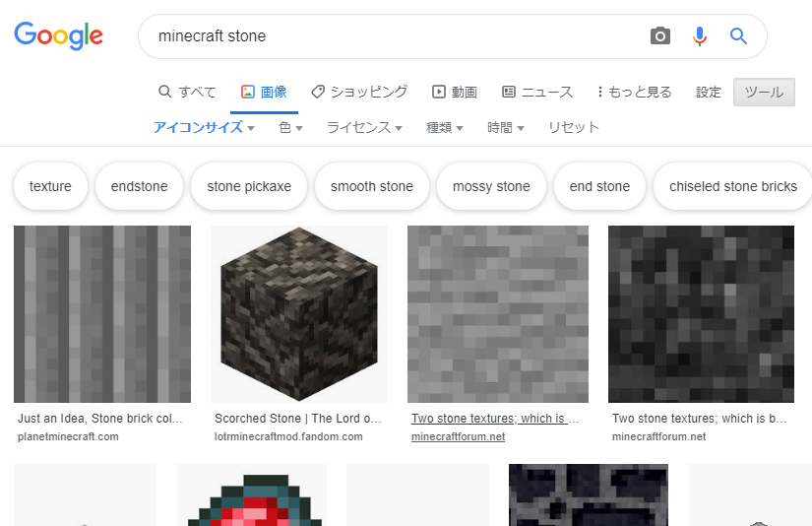Visit minecraftforum.net under dark texture
This screenshot has height=526, width=812.
[658, 436]
